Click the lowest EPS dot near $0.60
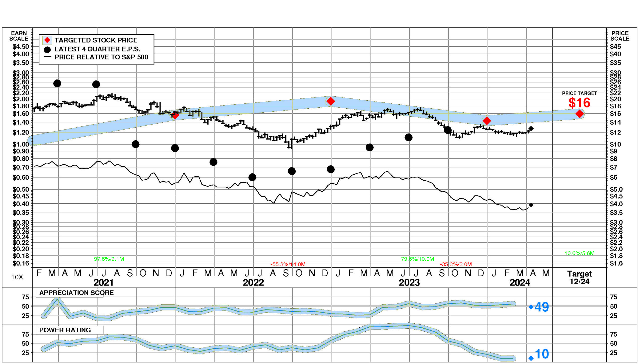 (x=252, y=177)
